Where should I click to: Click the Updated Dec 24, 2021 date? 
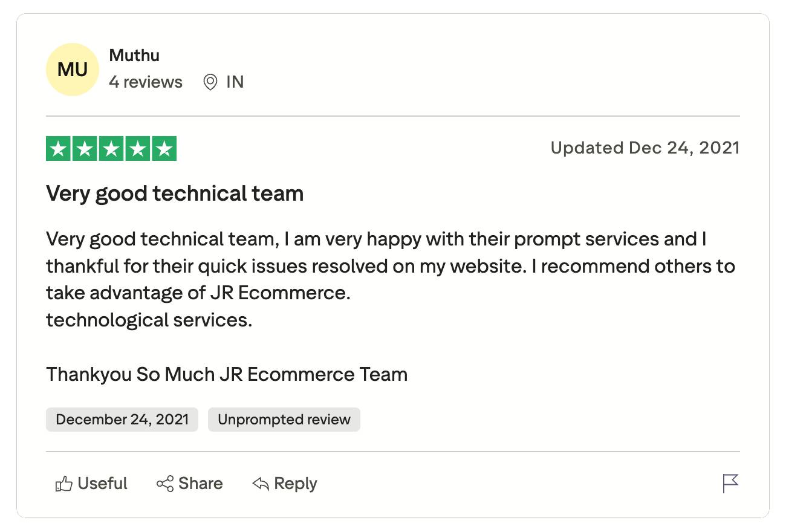(x=645, y=148)
